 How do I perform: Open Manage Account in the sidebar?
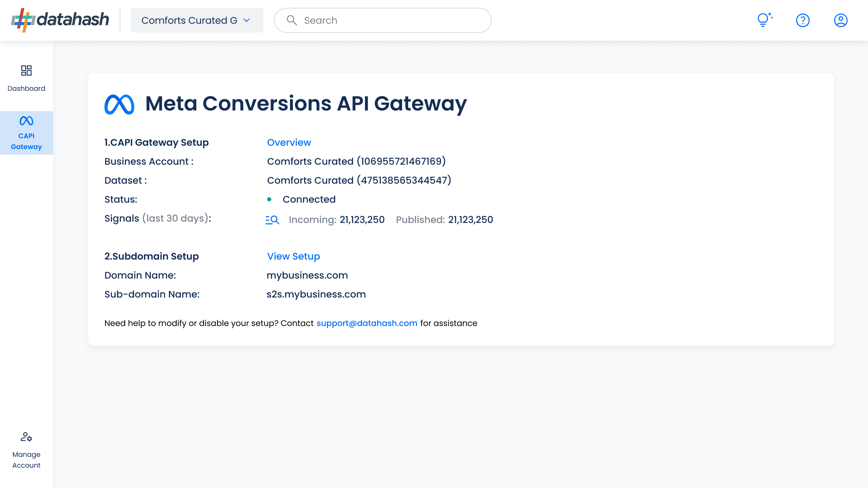pos(26,451)
